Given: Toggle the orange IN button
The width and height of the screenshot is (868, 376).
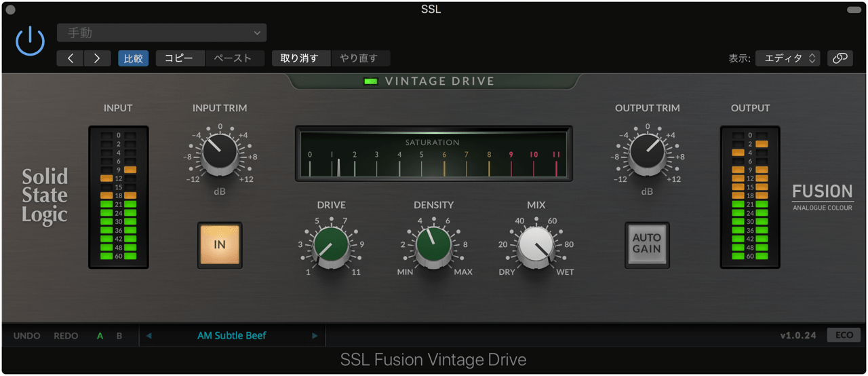Looking at the screenshot, I should pyautogui.click(x=220, y=244).
